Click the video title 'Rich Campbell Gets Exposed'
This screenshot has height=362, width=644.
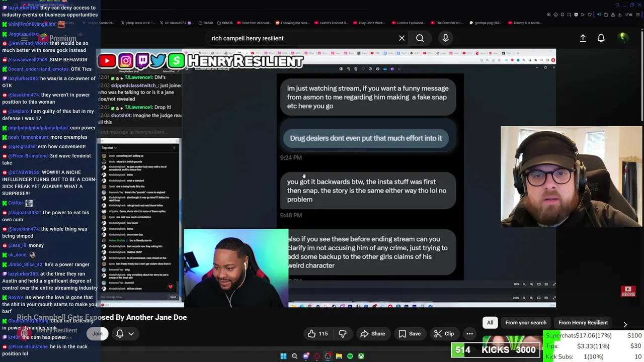pyautogui.click(x=102, y=317)
